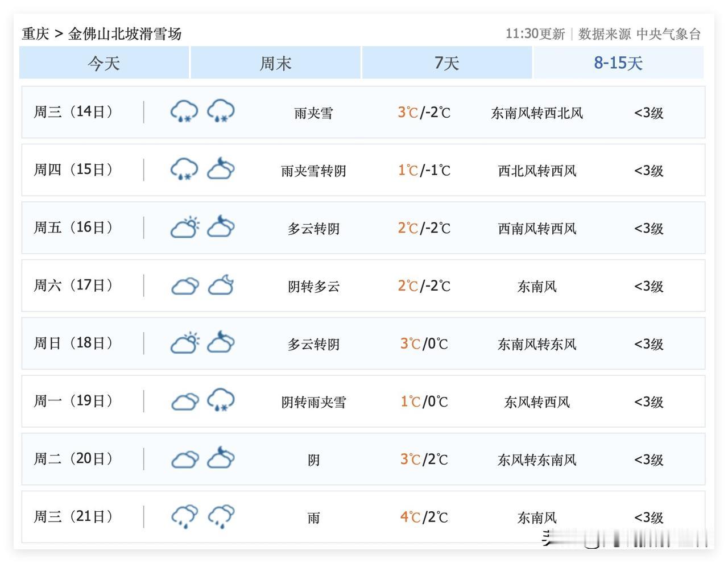This screenshot has width=728, height=563.
Task: Select the 周四（15日） forecast row
Action: tap(74, 170)
